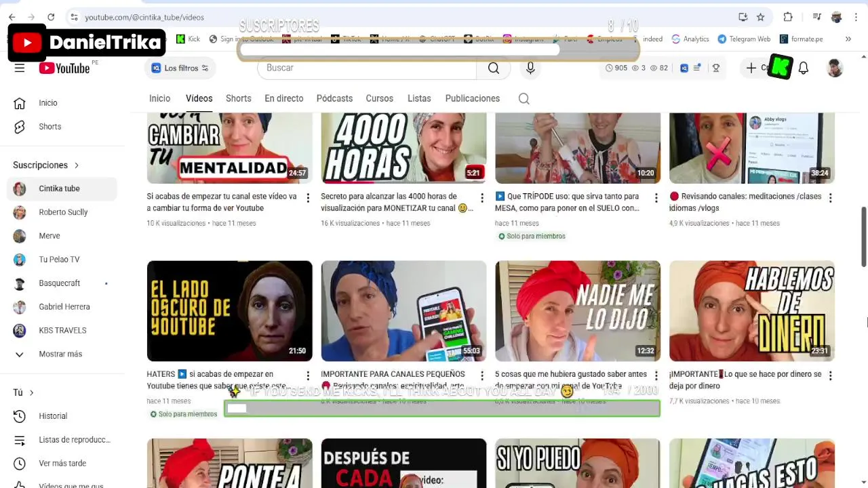868x488 pixels.
Task: Open Inicio in the left sidebar
Action: point(61,103)
